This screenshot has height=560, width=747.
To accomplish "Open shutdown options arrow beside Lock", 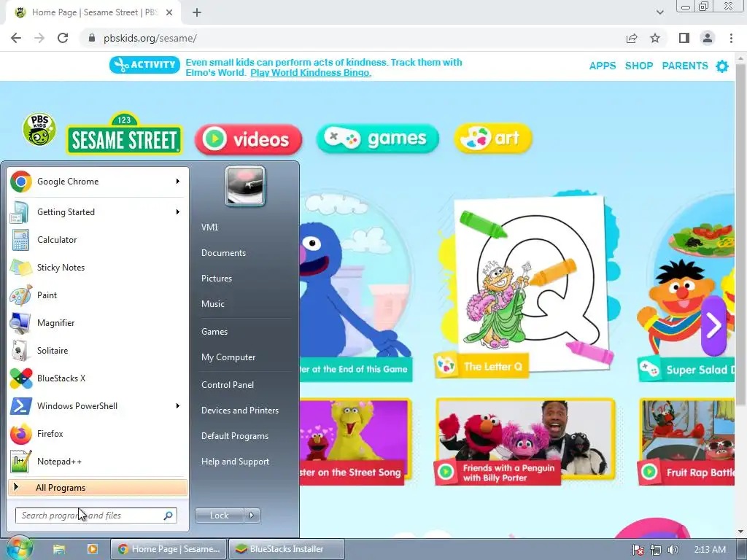I will (x=252, y=516).
